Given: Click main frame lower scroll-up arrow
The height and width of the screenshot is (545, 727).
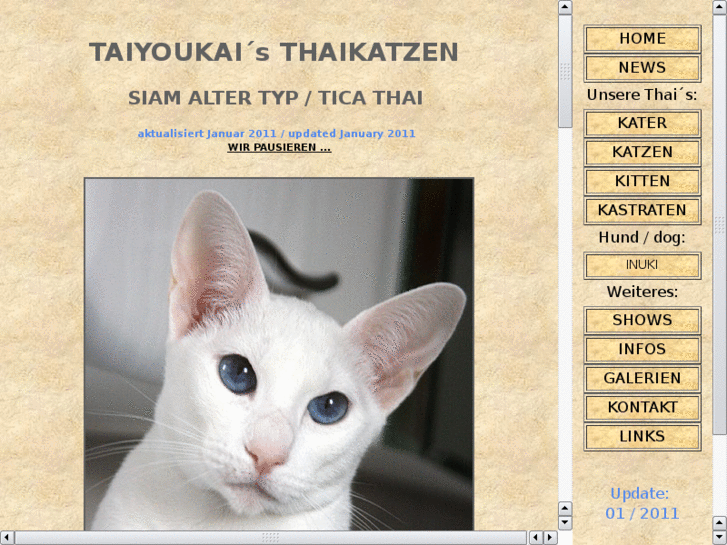Looking at the screenshot, I should point(565,508).
